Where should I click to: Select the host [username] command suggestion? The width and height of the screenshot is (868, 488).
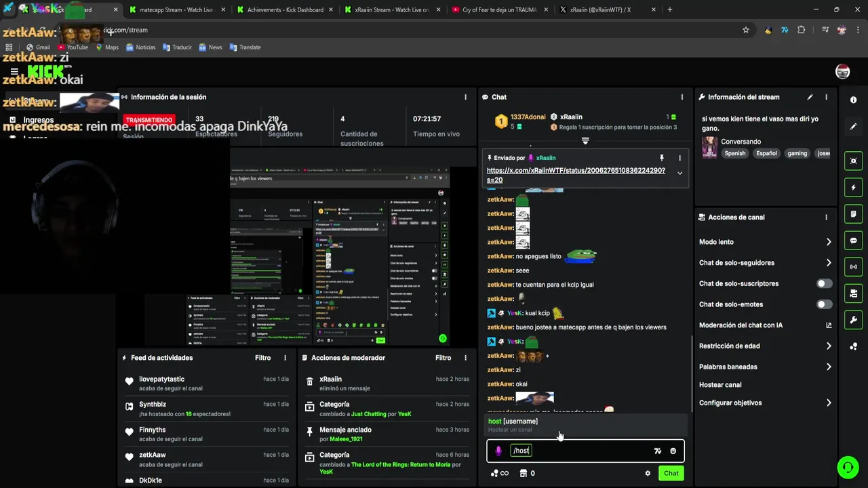(585, 425)
